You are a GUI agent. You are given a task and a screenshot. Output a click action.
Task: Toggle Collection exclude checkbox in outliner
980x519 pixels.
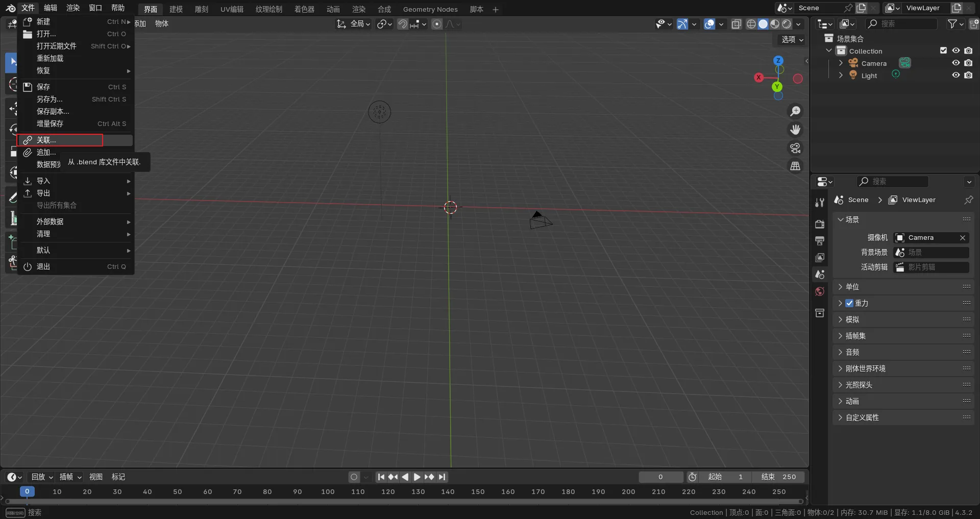tap(943, 51)
